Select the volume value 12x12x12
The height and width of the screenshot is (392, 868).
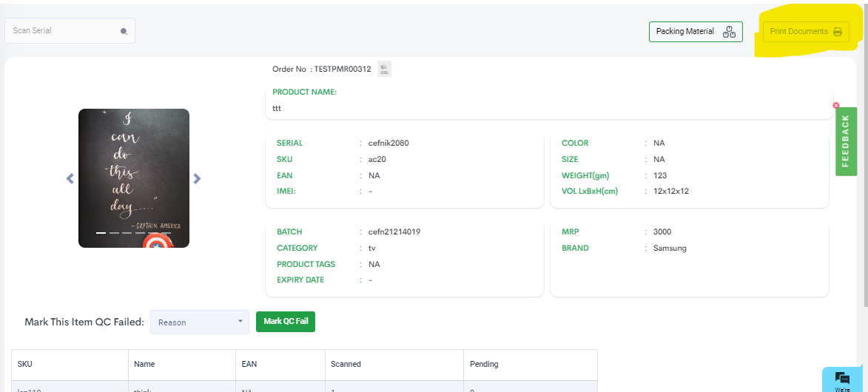point(671,192)
